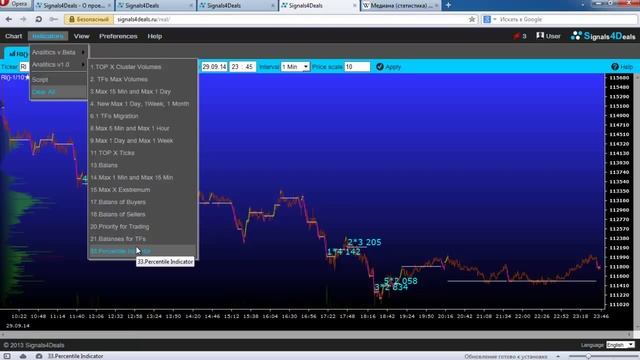The image size is (640, 360).
Task: Select 3.Max 15 Min and Max 1 Day
Action: click(x=143, y=91)
